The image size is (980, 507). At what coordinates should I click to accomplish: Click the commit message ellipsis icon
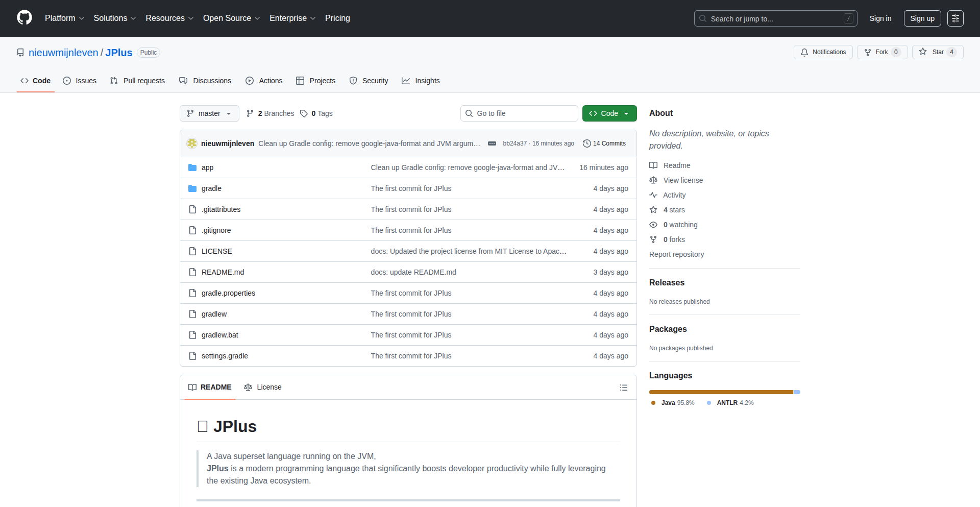(x=492, y=143)
